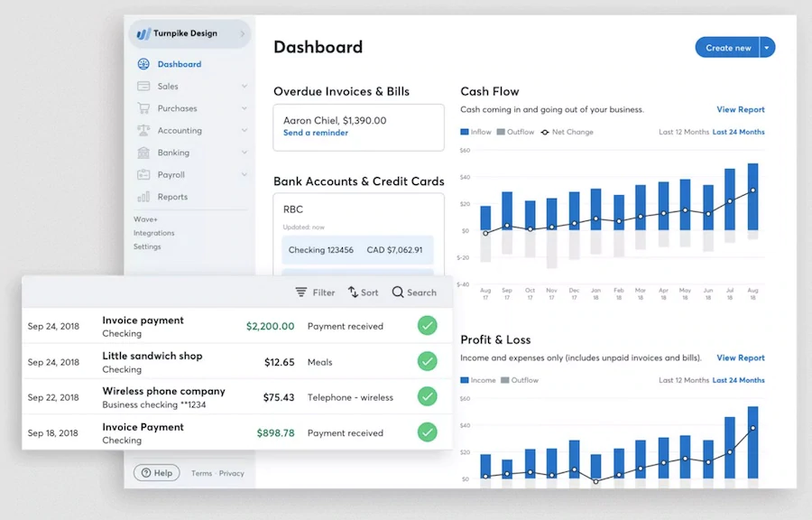Click the Aug 18 bar in Cash Flow chart
This screenshot has height=520, width=812.
click(x=753, y=197)
